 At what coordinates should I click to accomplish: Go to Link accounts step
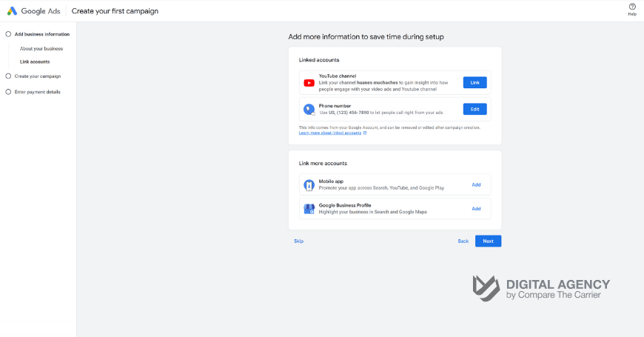pyautogui.click(x=35, y=61)
